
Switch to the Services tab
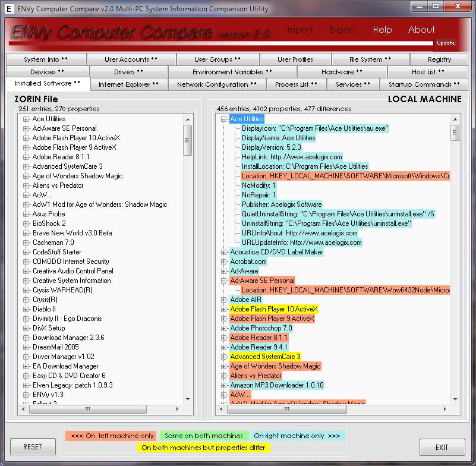(353, 84)
